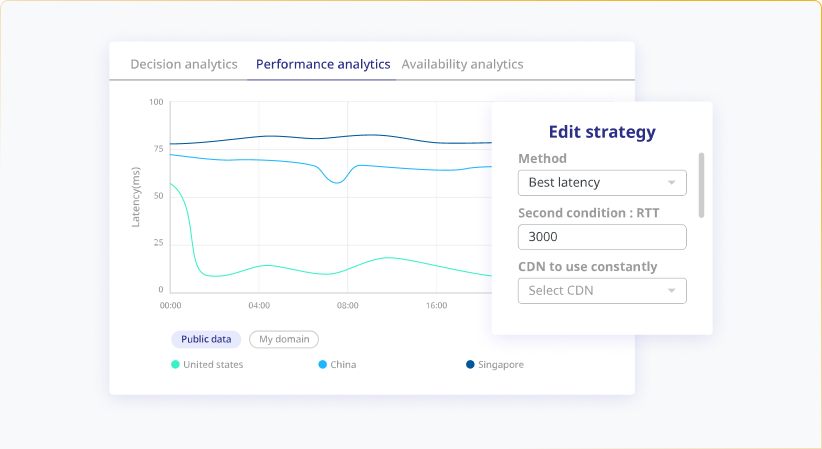Screen dimensions: 822x449
Task: Click the China legend color dot
Action: pos(322,365)
